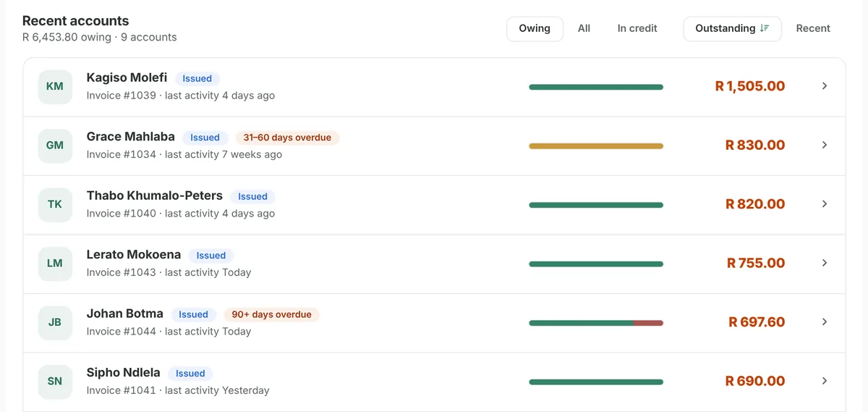This screenshot has height=412, width=868.
Task: Click Grace Mahlaba's amber progress bar
Action: point(596,146)
